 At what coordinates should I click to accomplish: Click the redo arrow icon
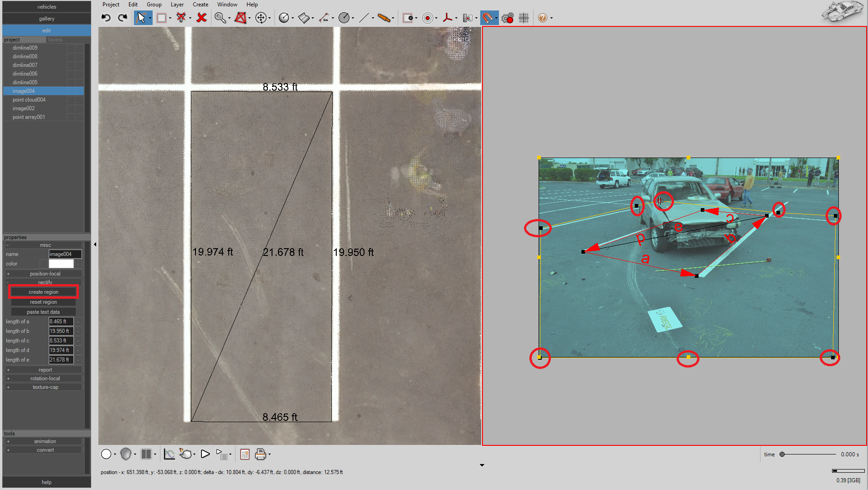(x=122, y=18)
